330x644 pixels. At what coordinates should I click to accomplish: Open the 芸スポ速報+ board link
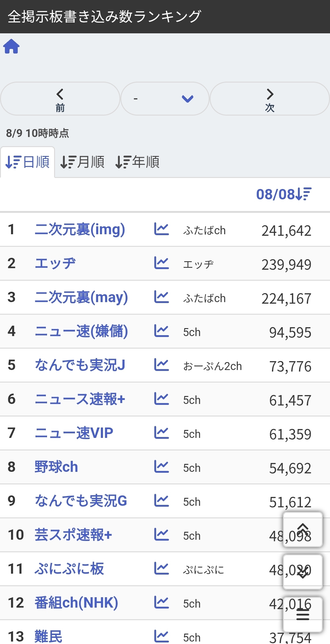[73, 535]
